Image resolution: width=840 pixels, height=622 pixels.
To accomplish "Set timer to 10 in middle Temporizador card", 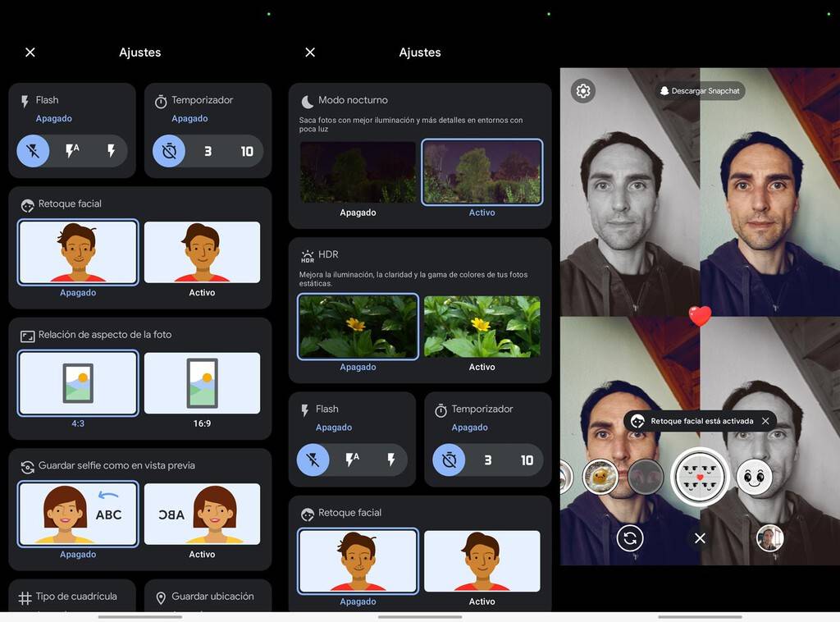I will (x=527, y=460).
